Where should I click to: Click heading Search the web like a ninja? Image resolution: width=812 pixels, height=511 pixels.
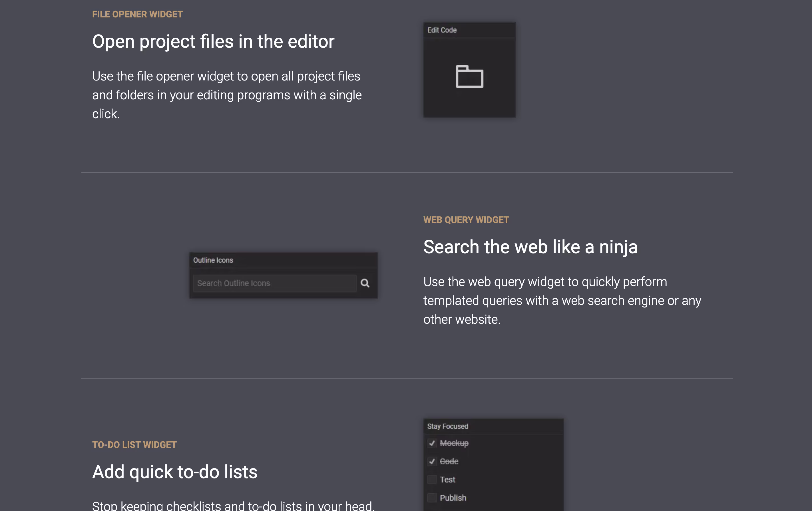click(x=530, y=247)
